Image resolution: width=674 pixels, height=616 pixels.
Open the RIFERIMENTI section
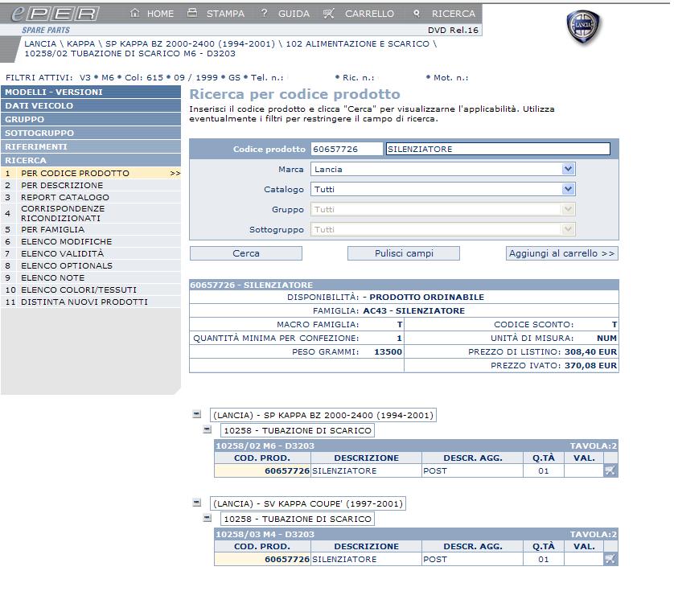click(91, 146)
